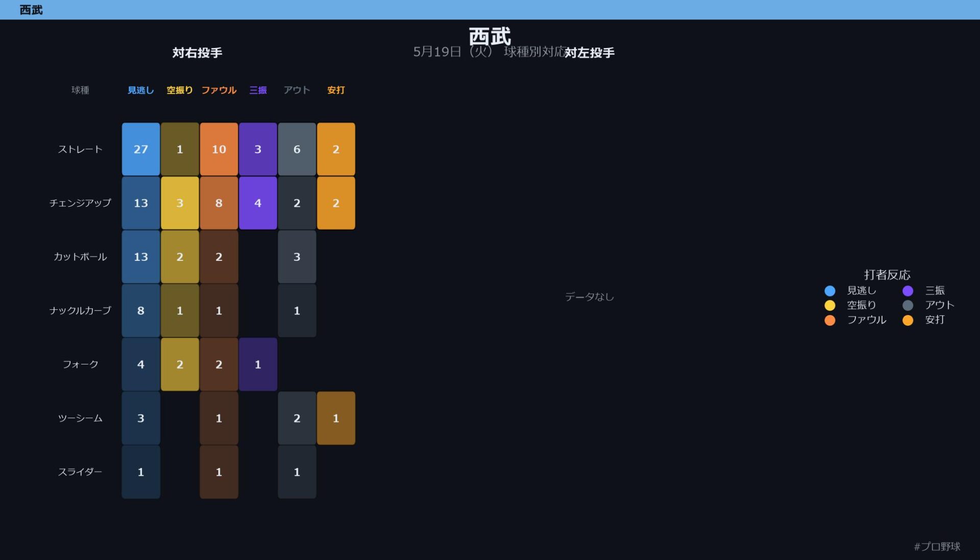The height and width of the screenshot is (560, 980).
Task: Select ストレート 安打 cell showing 2
Action: 336,149
